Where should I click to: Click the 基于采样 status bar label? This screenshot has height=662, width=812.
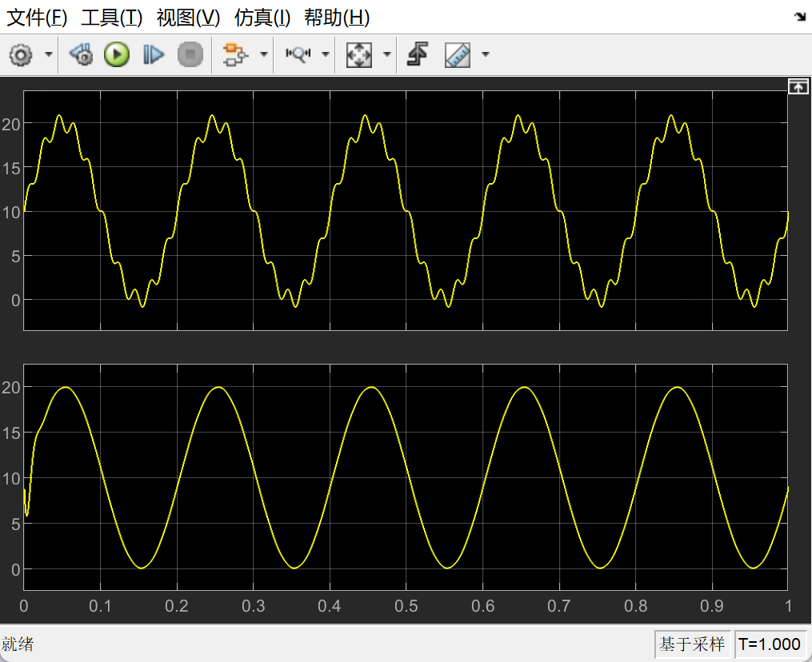(x=692, y=644)
